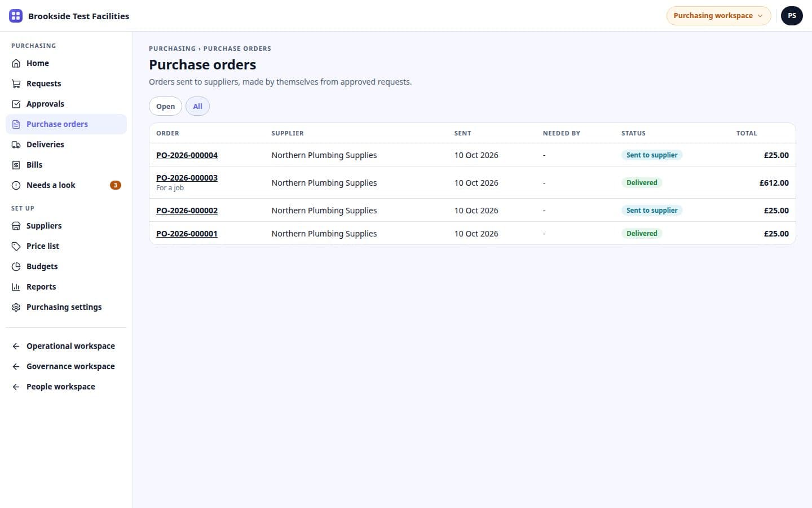
Task: Click the Deliveries truck icon
Action: pyautogui.click(x=16, y=144)
